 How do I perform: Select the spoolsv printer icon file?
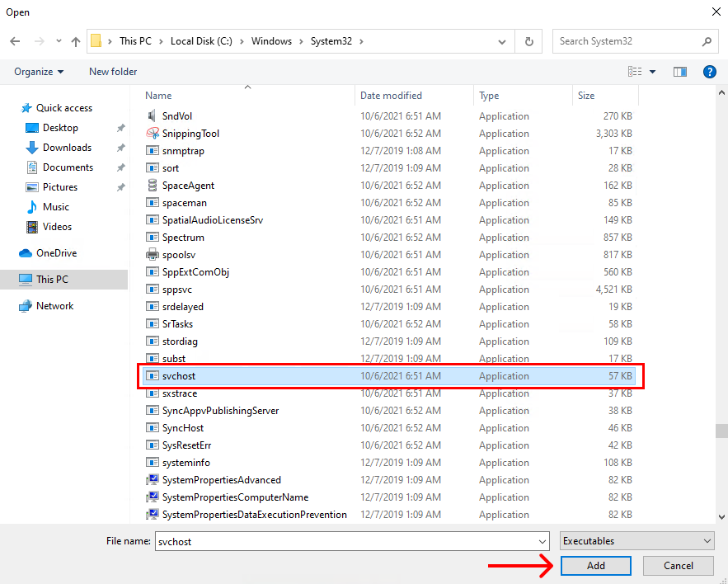153,255
